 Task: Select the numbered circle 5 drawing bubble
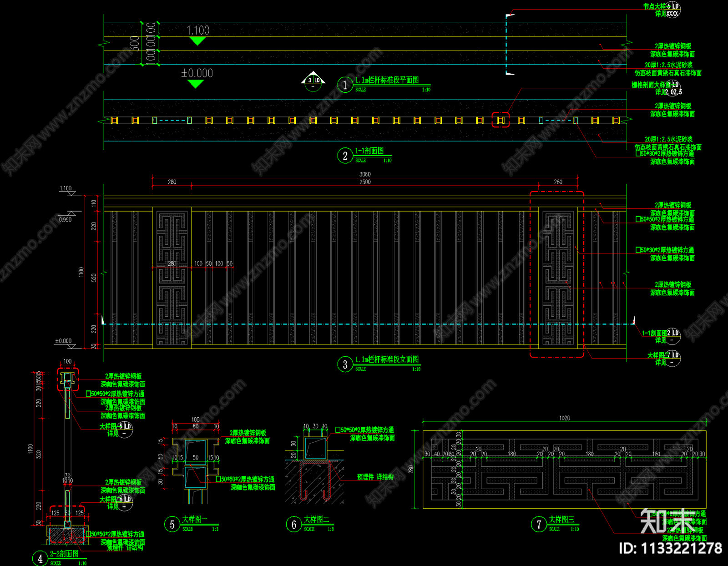pyautogui.click(x=172, y=524)
